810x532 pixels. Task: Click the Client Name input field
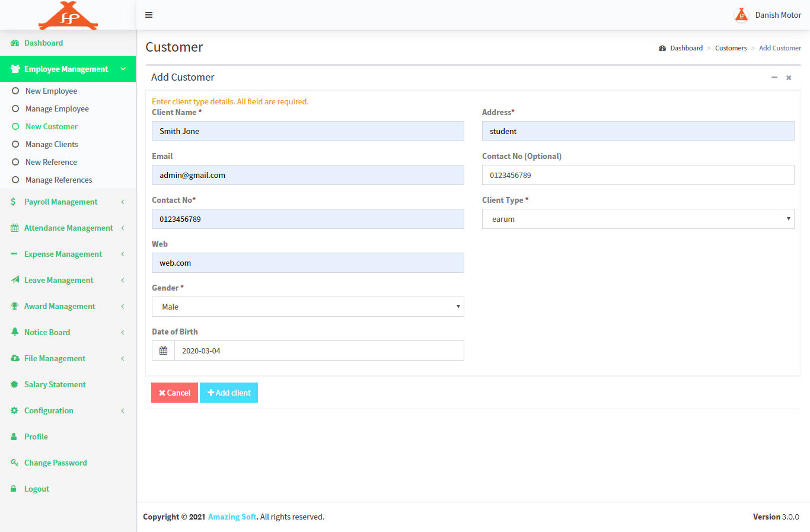[308, 131]
